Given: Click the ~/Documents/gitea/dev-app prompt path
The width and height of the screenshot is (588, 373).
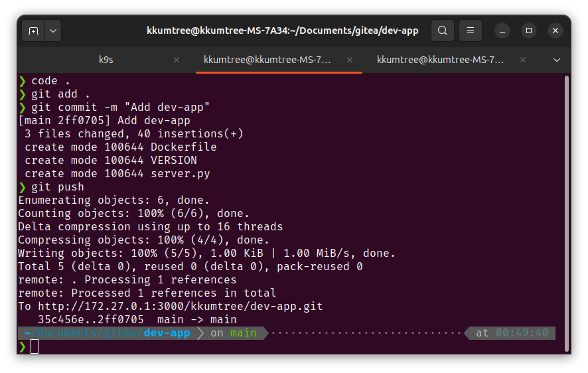Looking at the screenshot, I should pos(108,333).
